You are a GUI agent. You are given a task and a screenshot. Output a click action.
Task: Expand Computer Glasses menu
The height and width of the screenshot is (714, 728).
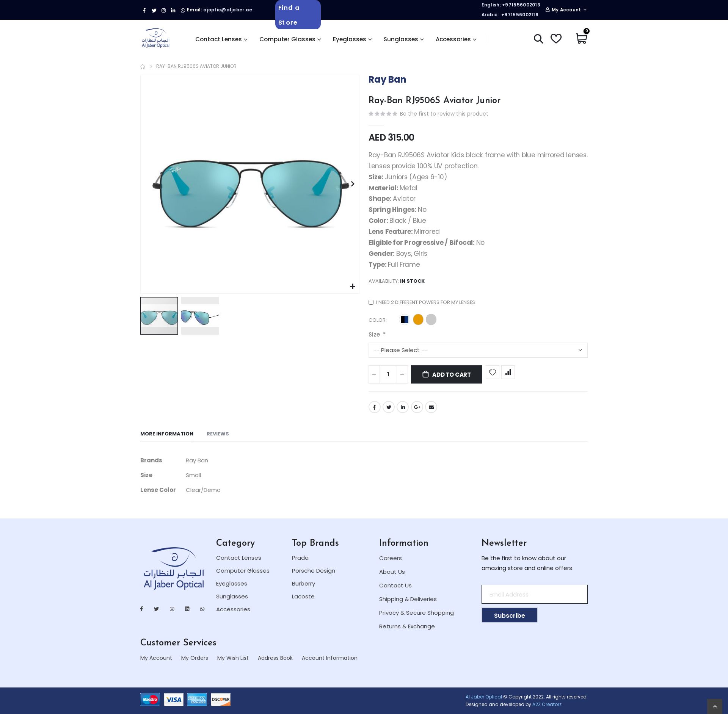tap(290, 39)
